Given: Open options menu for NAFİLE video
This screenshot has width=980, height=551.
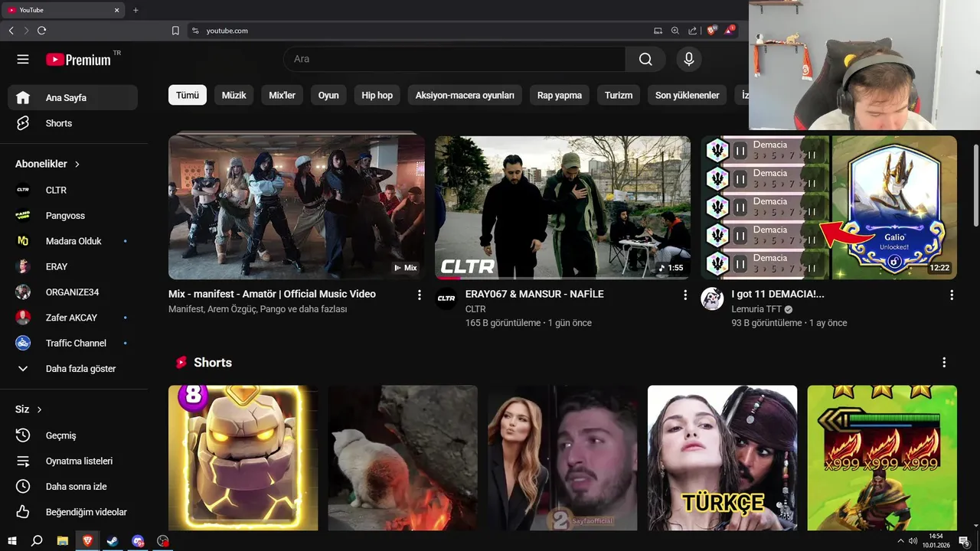Looking at the screenshot, I should click(685, 295).
